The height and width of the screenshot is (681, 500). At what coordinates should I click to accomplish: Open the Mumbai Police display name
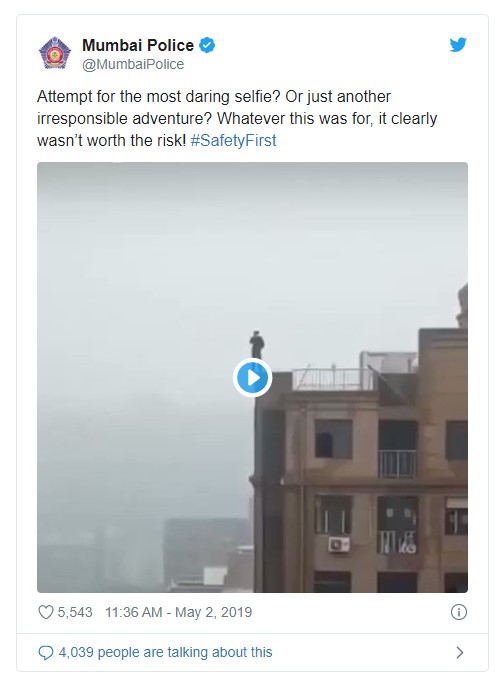tap(138, 45)
